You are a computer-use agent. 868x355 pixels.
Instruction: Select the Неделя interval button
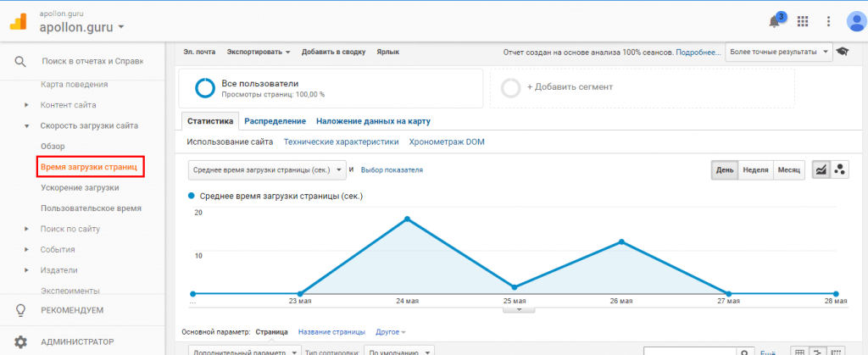pyautogui.click(x=755, y=170)
